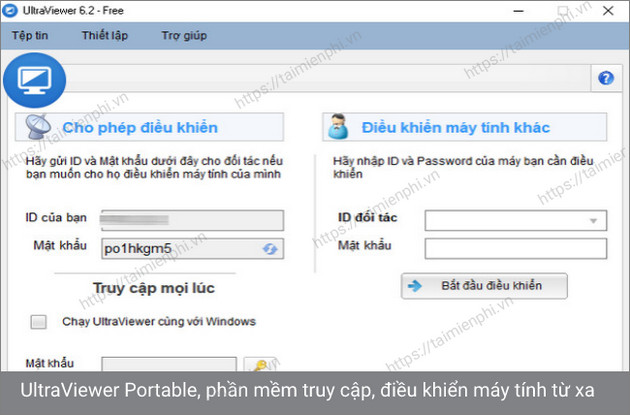Enable Chạy UltraViewer cùng với Windows checkbox
The height and width of the screenshot is (415, 630).
pos(39,322)
